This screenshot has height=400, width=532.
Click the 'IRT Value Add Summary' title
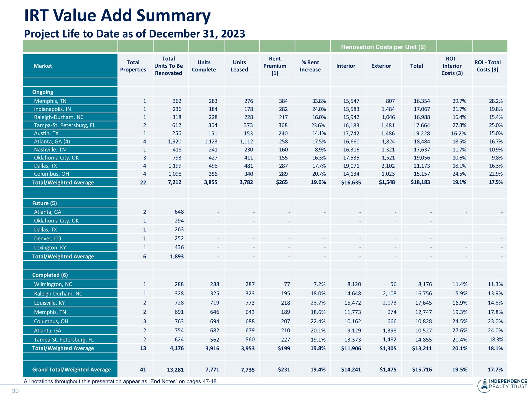117,16
